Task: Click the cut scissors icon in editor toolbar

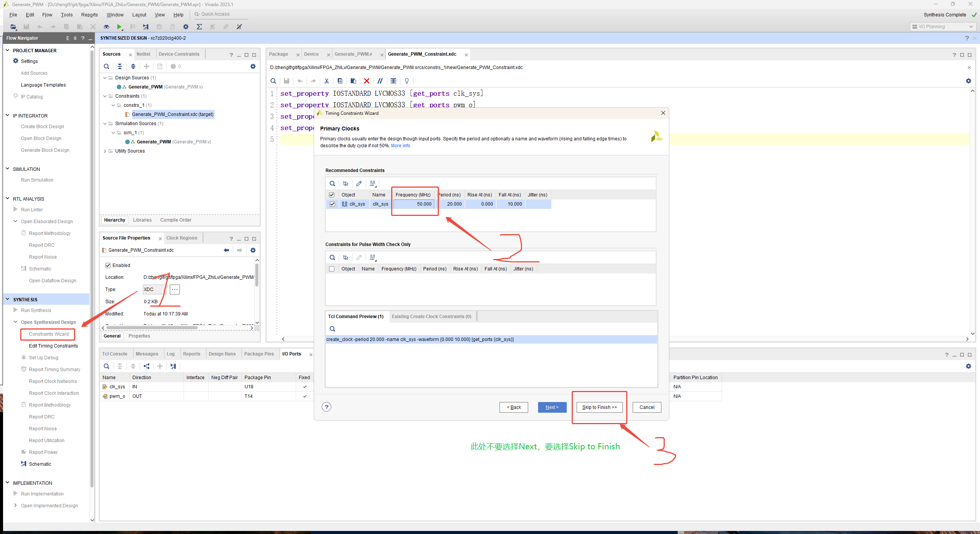Action: coord(327,81)
